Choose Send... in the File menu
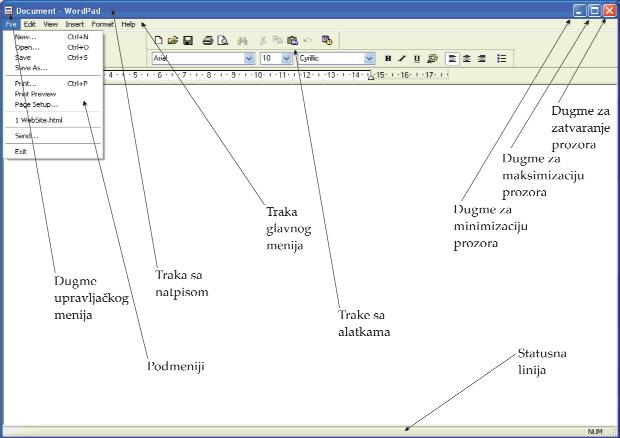 (53, 136)
